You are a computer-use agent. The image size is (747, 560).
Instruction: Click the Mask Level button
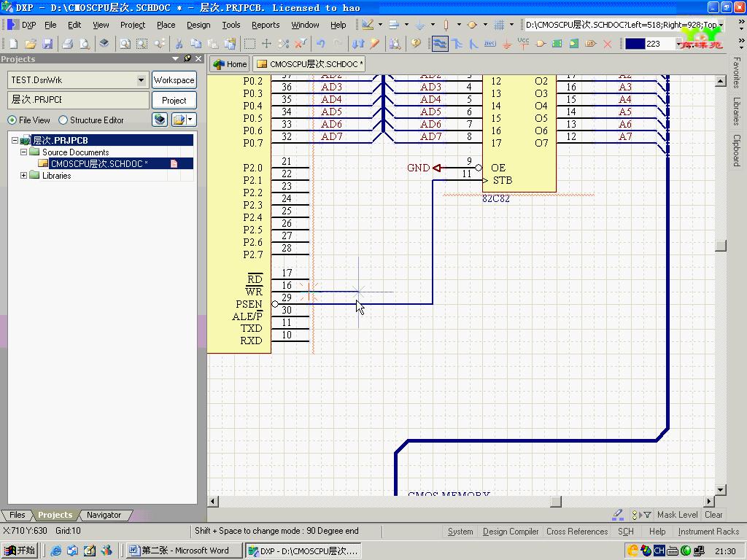click(x=677, y=515)
